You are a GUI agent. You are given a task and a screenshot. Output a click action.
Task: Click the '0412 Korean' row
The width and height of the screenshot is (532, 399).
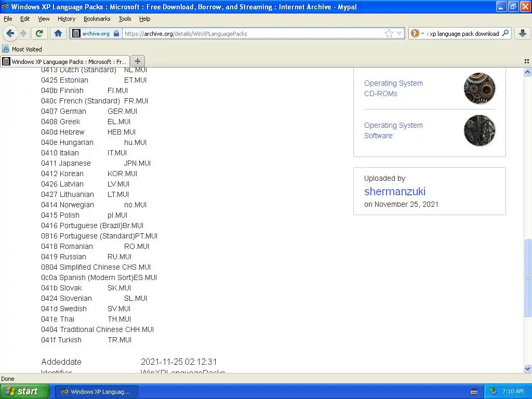click(89, 174)
